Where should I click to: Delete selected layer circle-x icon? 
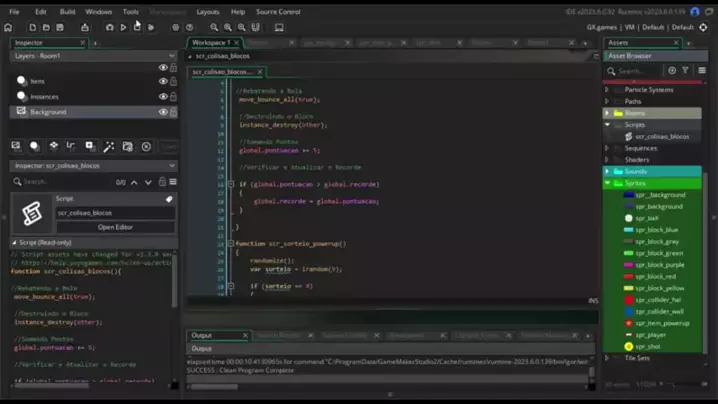146,146
